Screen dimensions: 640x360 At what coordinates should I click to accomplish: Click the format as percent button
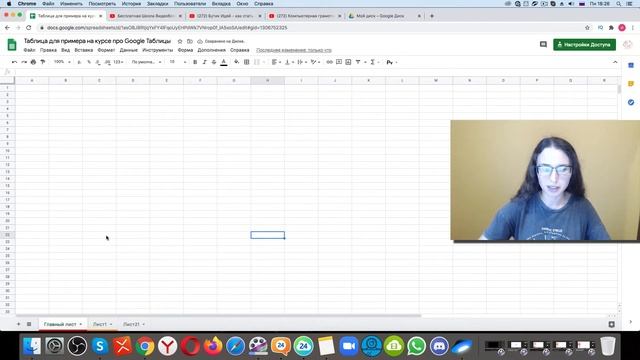tap(89, 62)
